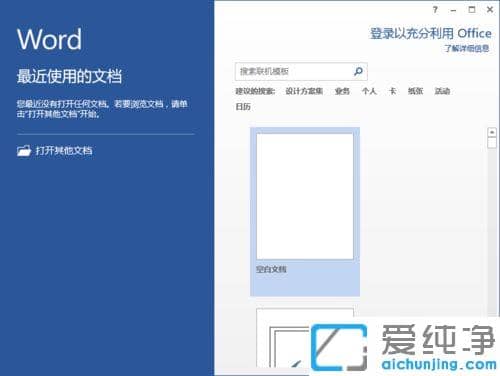Open the 了解详细信息 link
Image resolution: width=500 pixels, height=376 pixels.
coord(467,49)
